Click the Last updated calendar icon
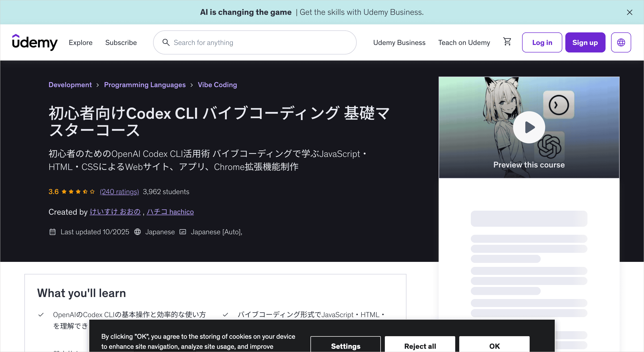Viewport: 644px width, 352px height. click(52, 232)
